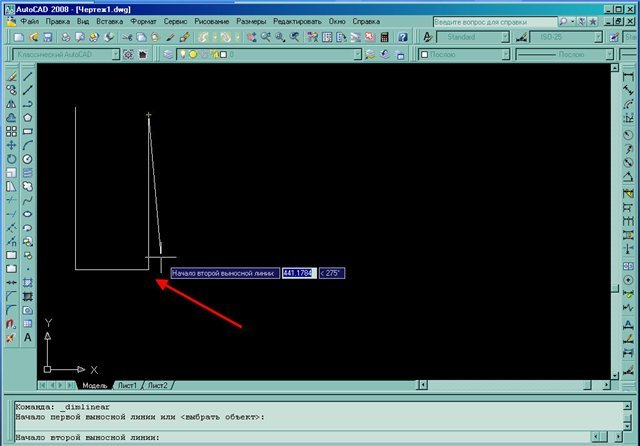
Task: Open the Редактировать menu
Action: (x=297, y=21)
